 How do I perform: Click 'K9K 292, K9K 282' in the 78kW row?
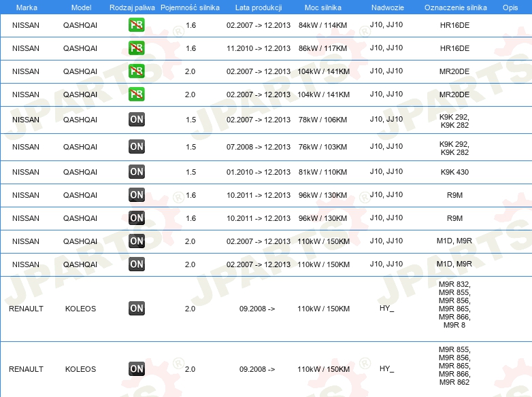(454, 121)
